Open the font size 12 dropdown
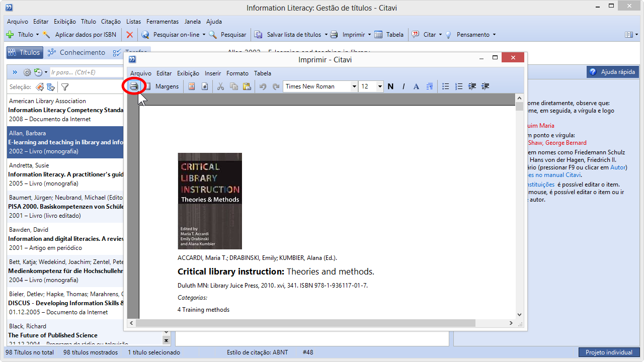644x362 pixels. pos(380,86)
